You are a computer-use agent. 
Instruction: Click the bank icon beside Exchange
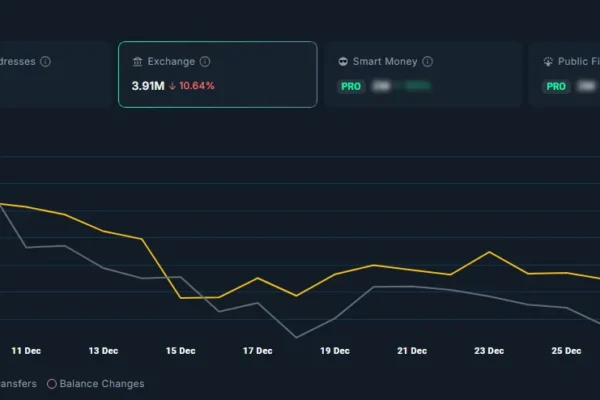(x=137, y=62)
